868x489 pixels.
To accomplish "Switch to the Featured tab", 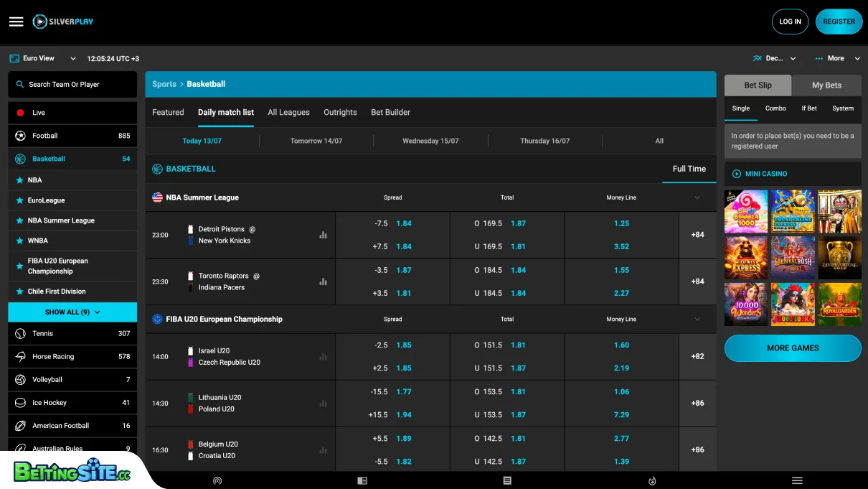I will click(168, 112).
